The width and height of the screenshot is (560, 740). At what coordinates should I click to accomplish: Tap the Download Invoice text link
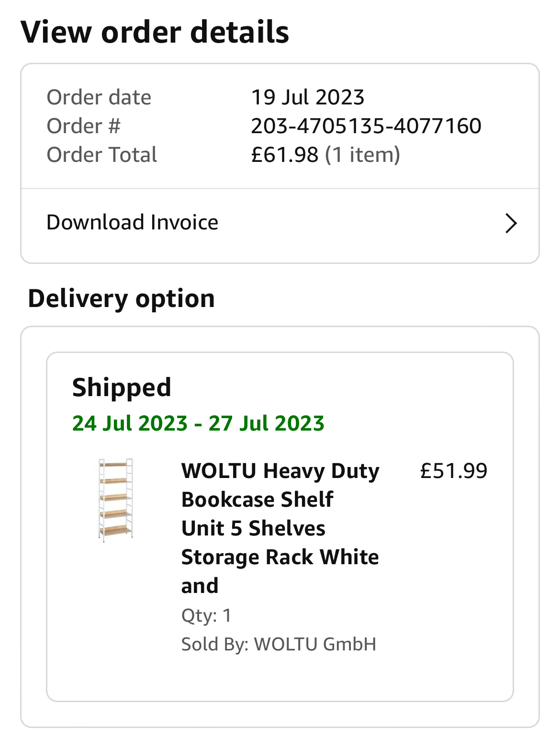pyautogui.click(x=132, y=223)
